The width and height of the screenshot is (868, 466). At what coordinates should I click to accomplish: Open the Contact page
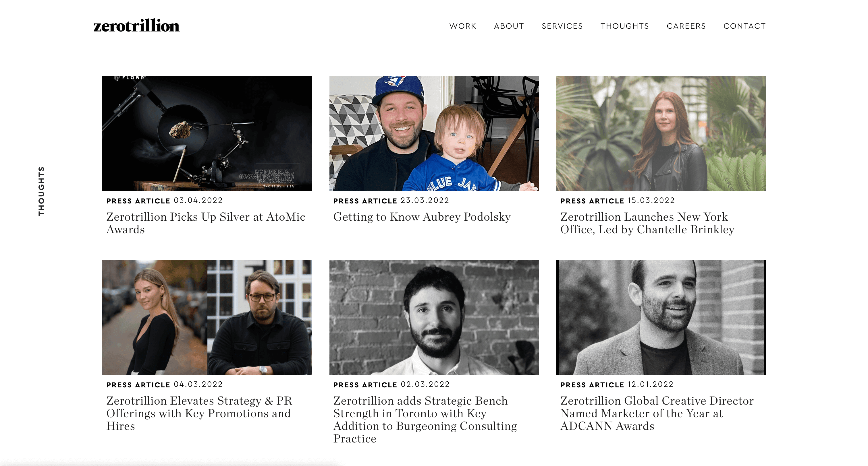pyautogui.click(x=744, y=26)
